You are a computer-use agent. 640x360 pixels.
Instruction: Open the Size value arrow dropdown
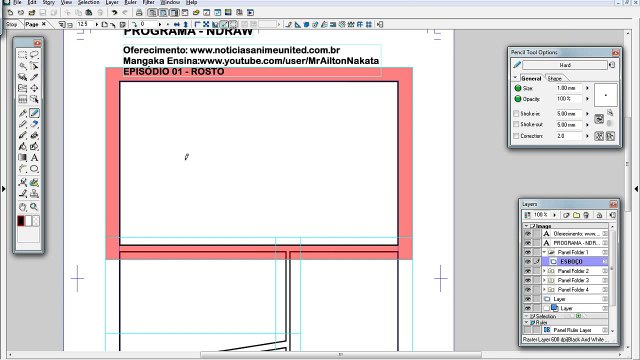tap(587, 88)
